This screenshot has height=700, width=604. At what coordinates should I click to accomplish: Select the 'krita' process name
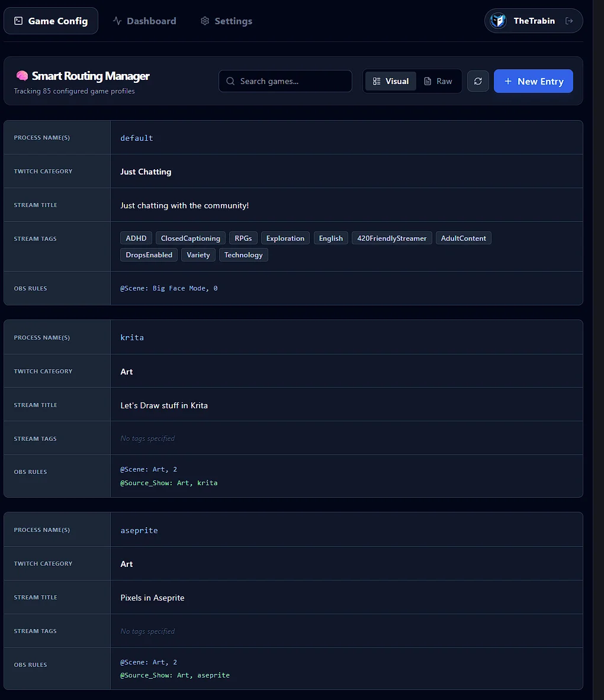click(x=132, y=338)
